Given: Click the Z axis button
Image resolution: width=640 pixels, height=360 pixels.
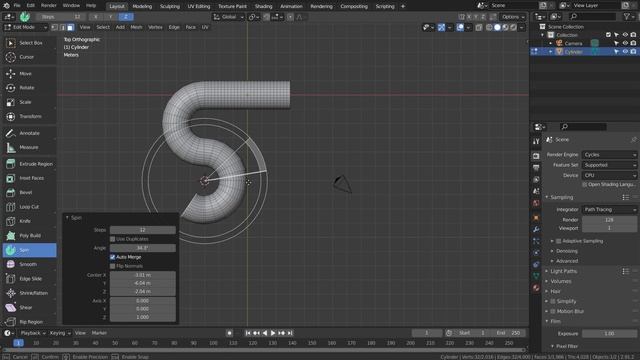Looking at the screenshot, I should point(126,17).
